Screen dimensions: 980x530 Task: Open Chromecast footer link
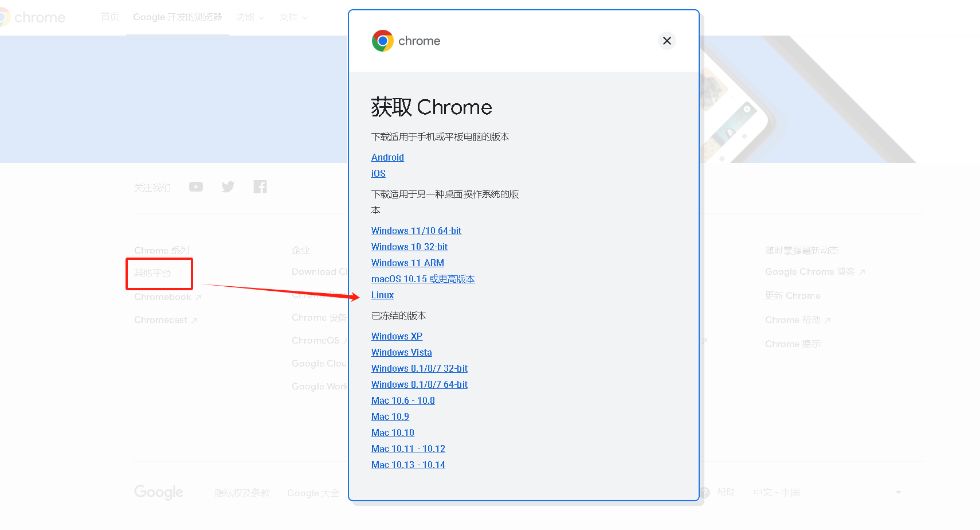pyautogui.click(x=166, y=320)
